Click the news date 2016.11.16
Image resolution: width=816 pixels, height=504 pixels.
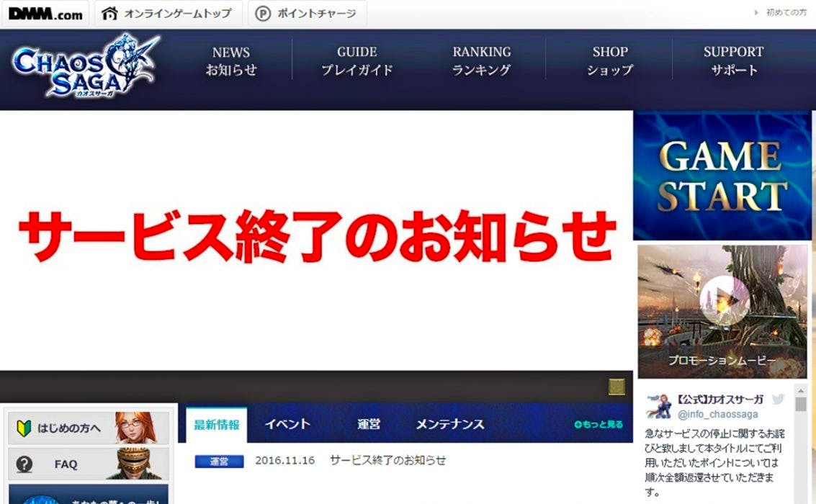284,460
